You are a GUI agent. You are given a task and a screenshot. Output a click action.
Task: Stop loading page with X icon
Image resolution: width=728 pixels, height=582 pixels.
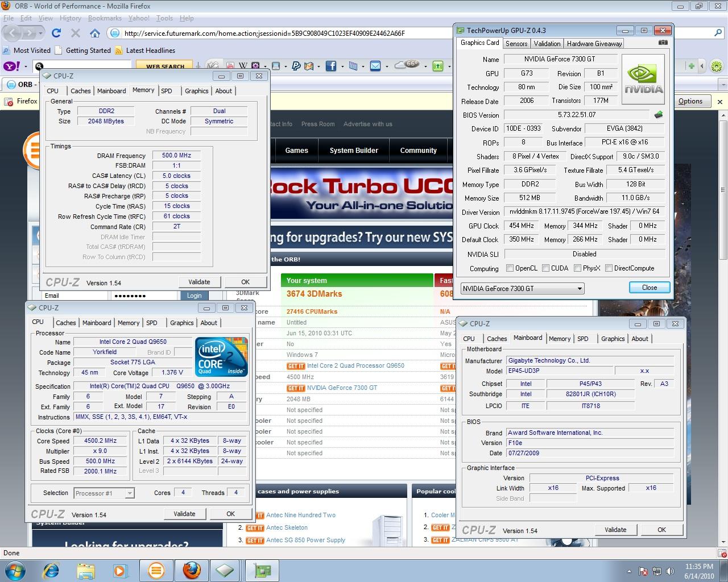tap(75, 33)
